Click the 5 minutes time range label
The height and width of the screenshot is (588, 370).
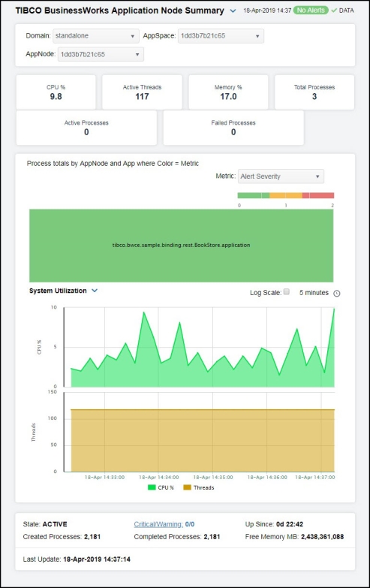(314, 293)
